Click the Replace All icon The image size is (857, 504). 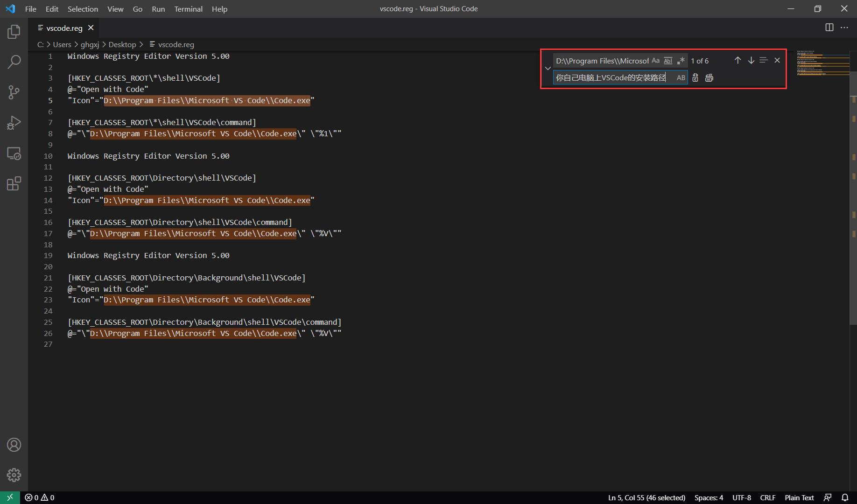pos(709,78)
